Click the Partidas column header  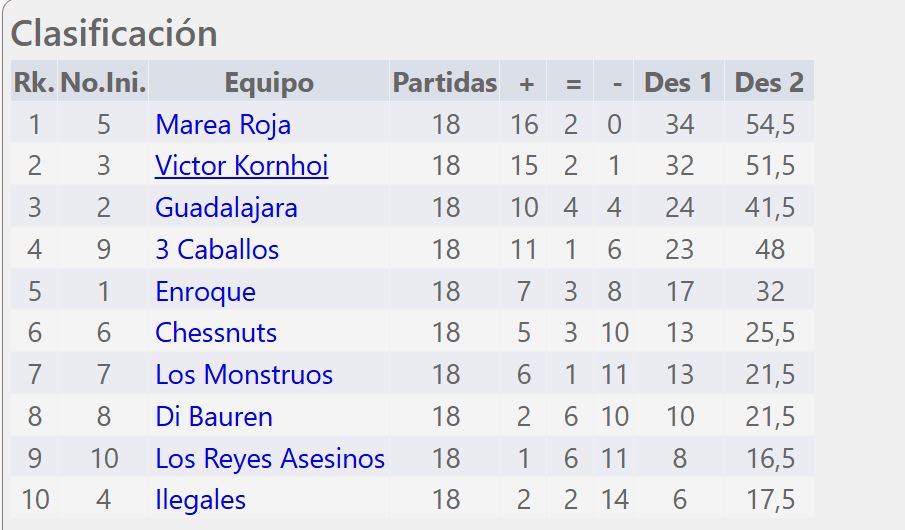click(x=444, y=83)
